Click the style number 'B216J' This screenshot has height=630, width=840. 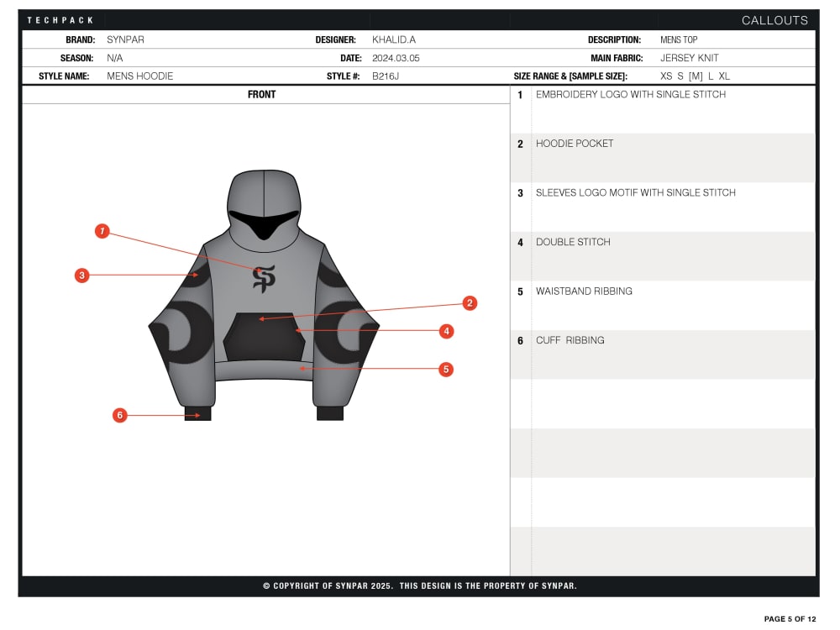point(386,76)
